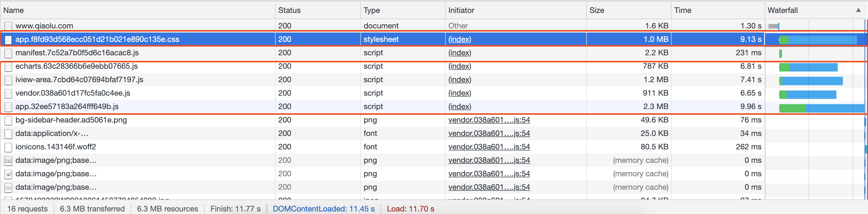Click file icon of iview-area.7cbd64c07694bfaf7197.js
868x214 pixels.
(8, 80)
